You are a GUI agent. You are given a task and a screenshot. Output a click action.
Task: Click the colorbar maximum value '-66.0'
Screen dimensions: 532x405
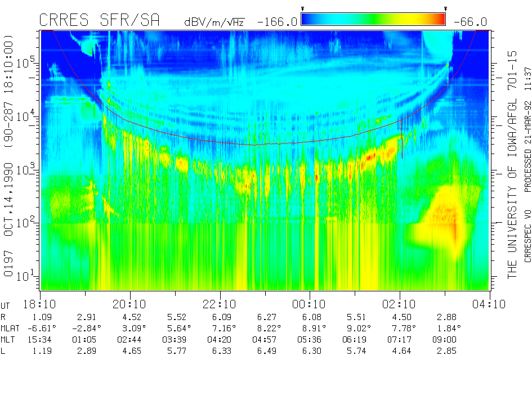click(x=470, y=22)
